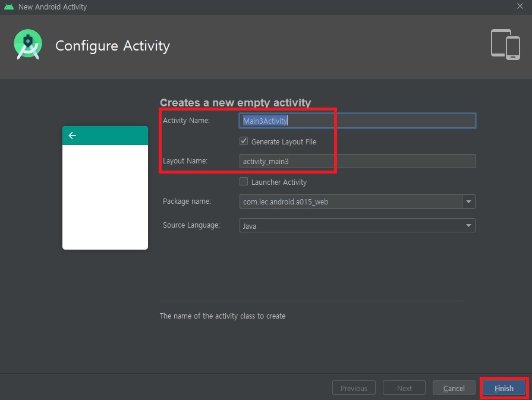532x400 pixels.
Task: Click the Finish button
Action: click(504, 388)
